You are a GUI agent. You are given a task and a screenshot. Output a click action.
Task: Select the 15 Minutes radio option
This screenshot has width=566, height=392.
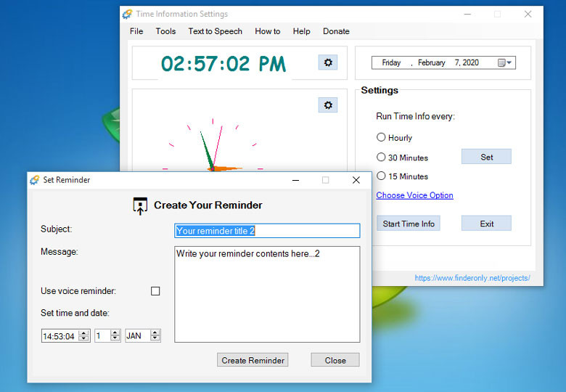(381, 176)
